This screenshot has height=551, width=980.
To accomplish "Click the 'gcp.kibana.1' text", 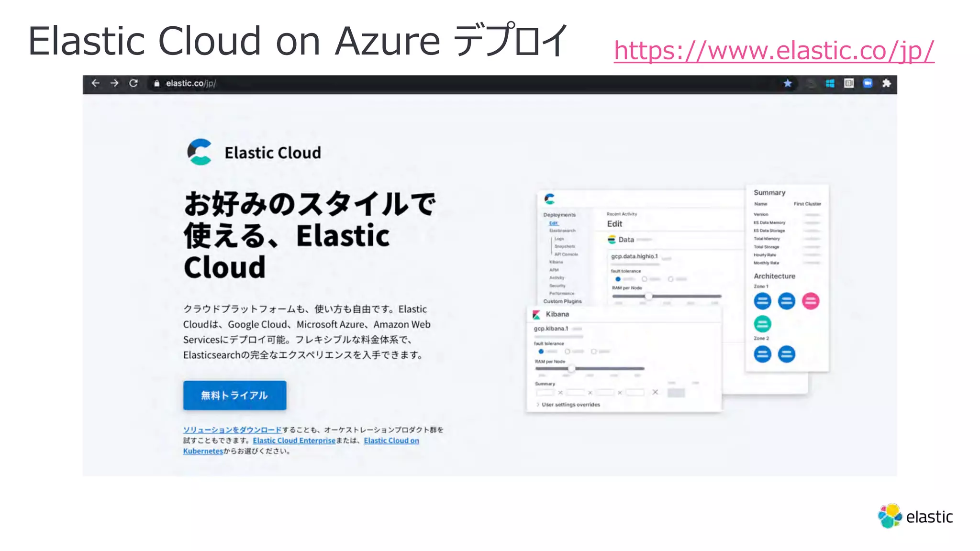I will 551,329.
